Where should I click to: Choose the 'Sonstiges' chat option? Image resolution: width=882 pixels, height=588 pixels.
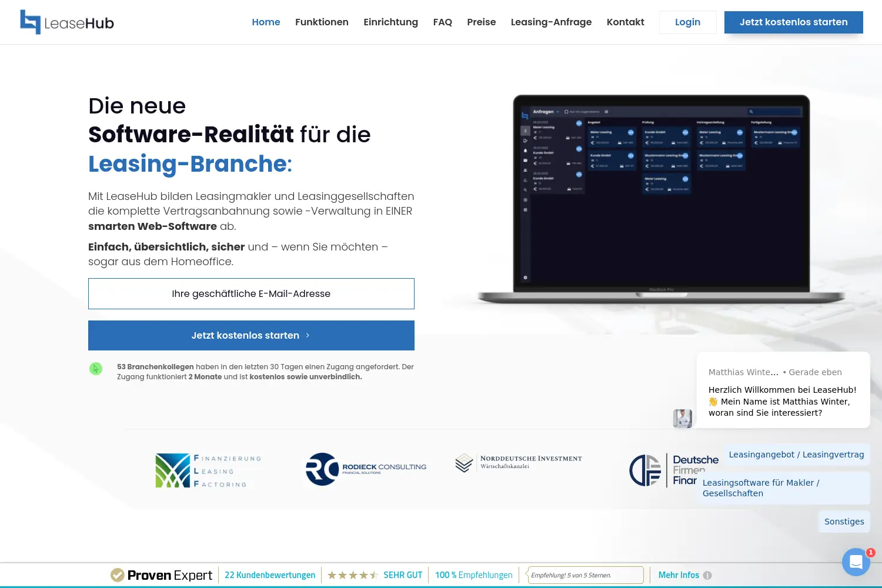(x=844, y=522)
